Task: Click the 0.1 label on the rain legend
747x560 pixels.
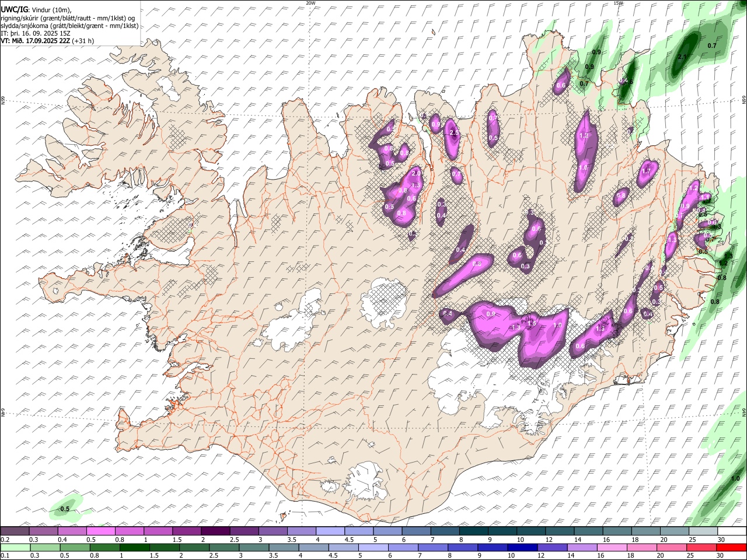Action: click(x=4, y=556)
